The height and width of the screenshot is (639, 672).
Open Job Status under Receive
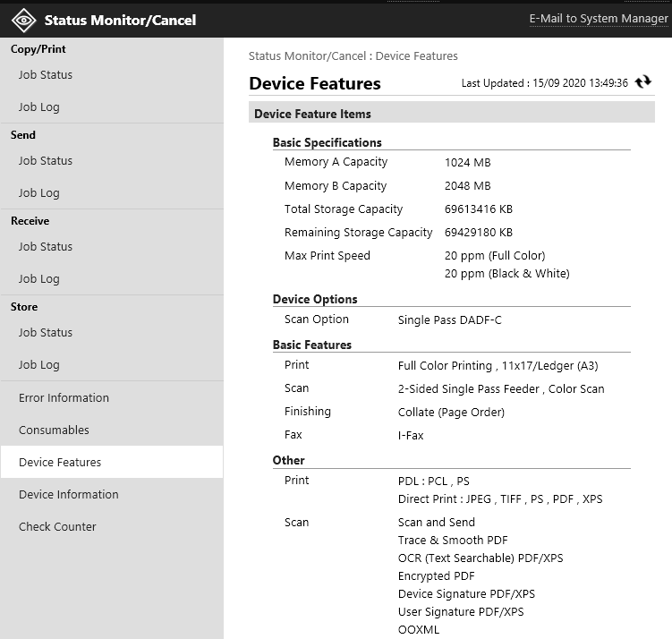pos(46,247)
